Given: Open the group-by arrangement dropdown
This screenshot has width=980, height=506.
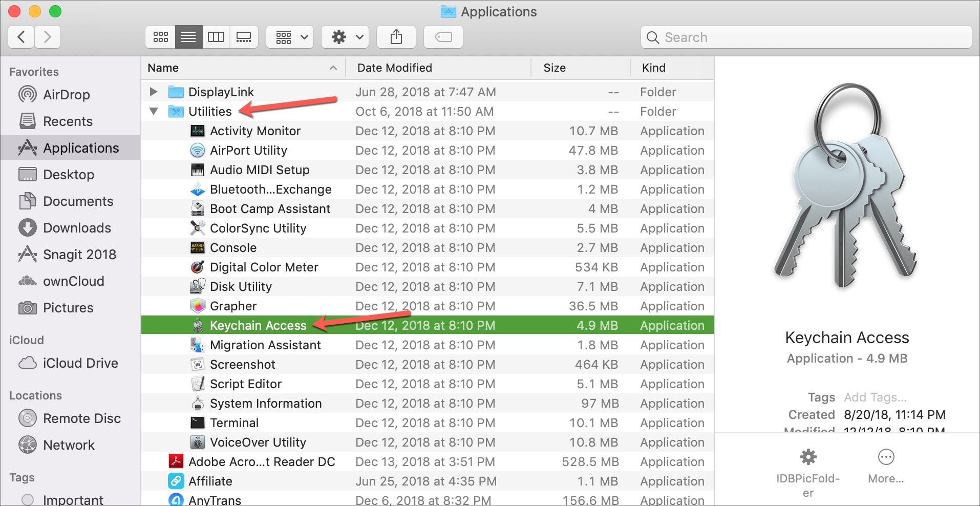Looking at the screenshot, I should [291, 37].
